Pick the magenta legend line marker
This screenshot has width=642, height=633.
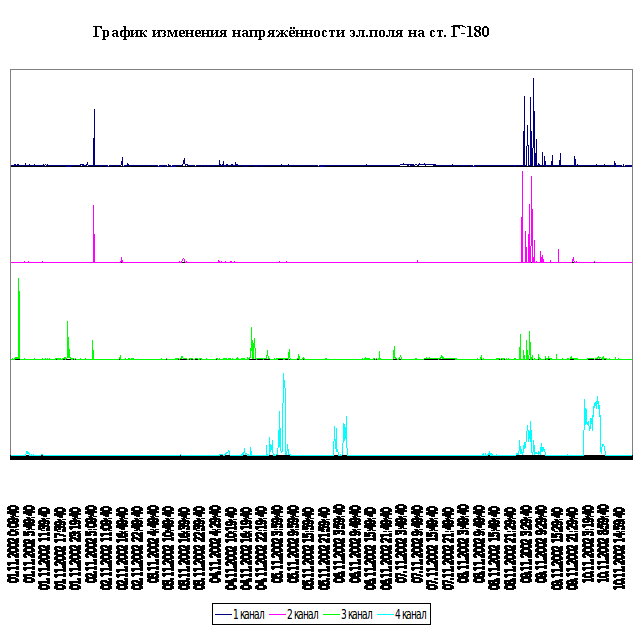277,615
